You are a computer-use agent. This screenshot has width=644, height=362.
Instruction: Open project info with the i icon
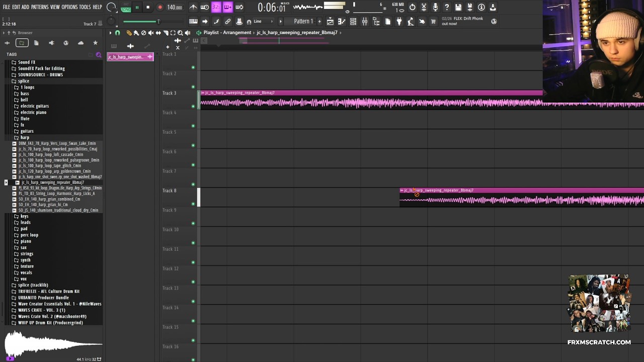pos(481,7)
